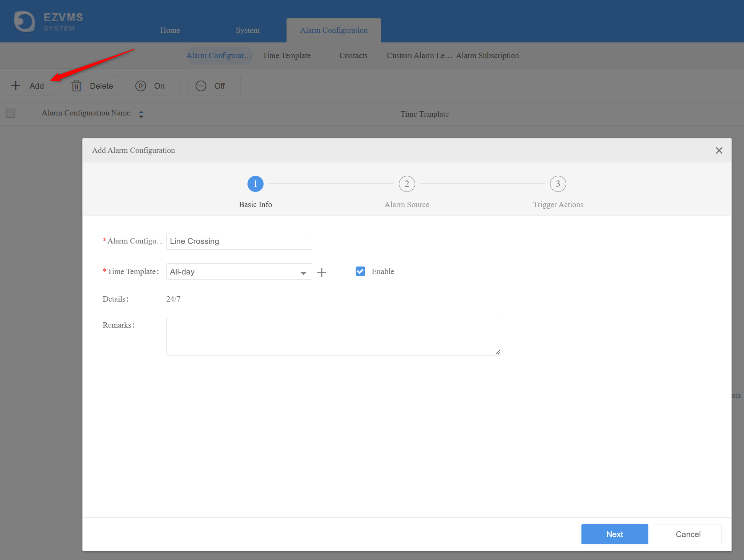
Task: Click the Alarm Configuration name input field
Action: [x=239, y=241]
